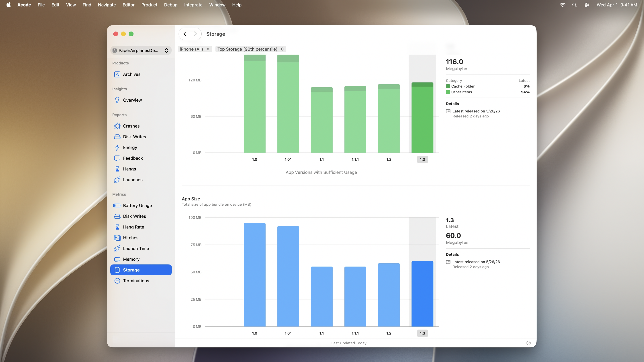Click the Wi-Fi status icon
This screenshot has width=644, height=362.
pyautogui.click(x=563, y=5)
